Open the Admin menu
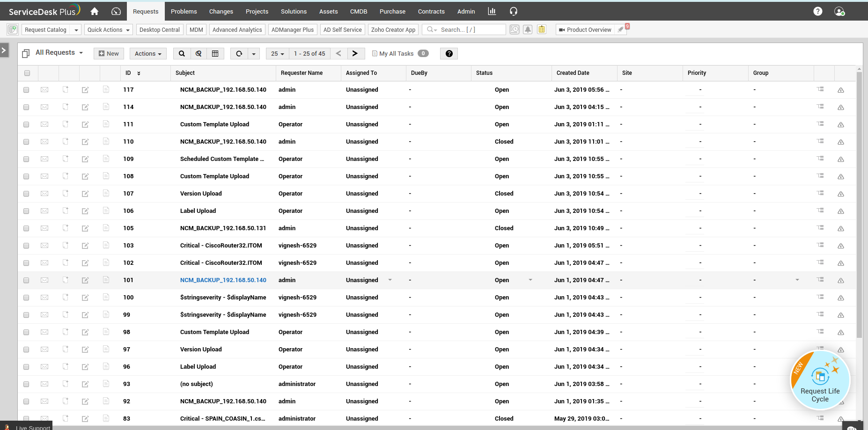The width and height of the screenshot is (868, 430). (466, 11)
